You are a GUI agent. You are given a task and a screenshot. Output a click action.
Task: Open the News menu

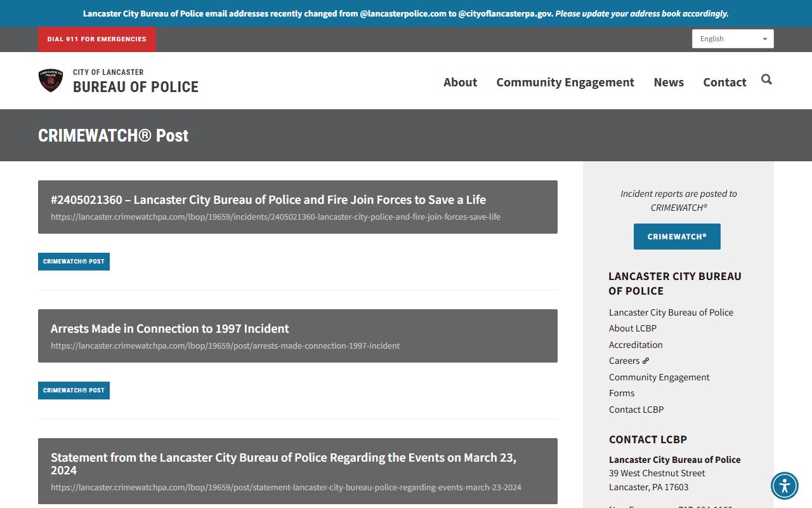(669, 82)
